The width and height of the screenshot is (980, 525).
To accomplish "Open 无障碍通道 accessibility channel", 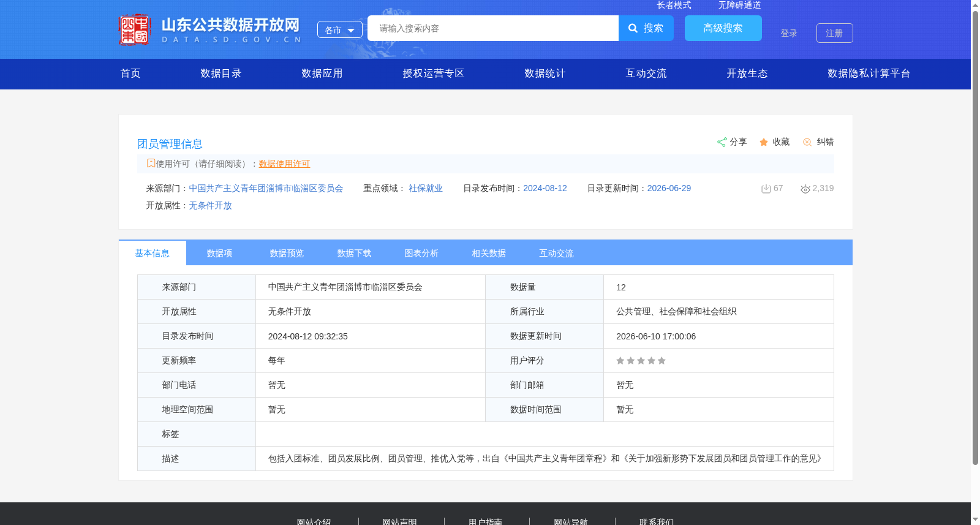I will (x=739, y=5).
